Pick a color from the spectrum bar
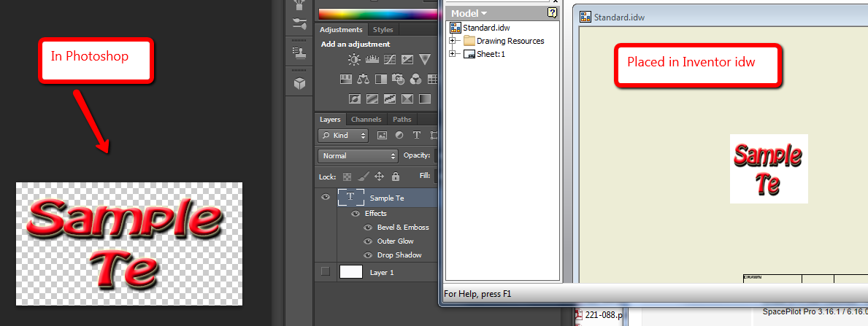The image size is (868, 326). 377,15
